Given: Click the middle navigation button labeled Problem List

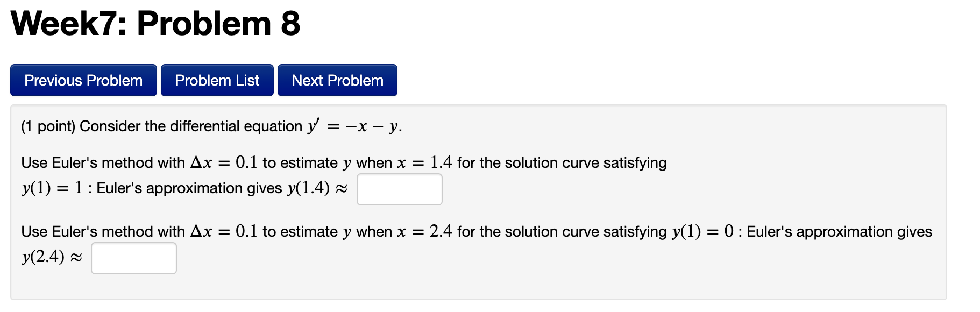Looking at the screenshot, I should [x=217, y=80].
